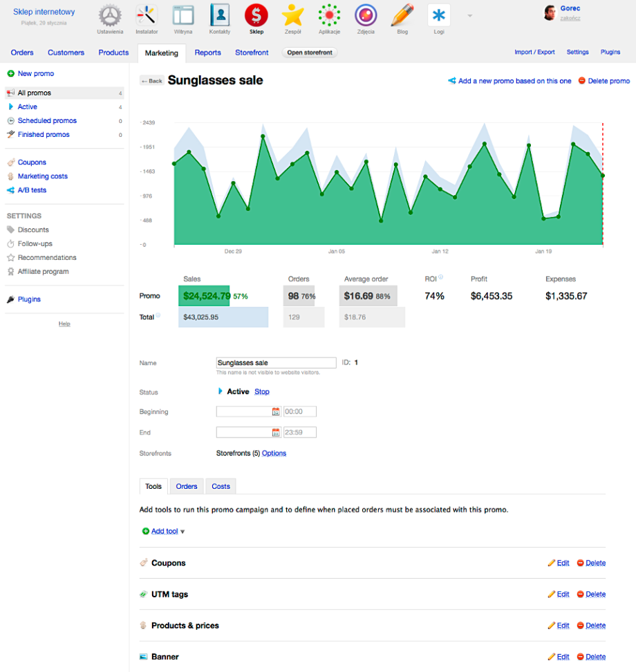
Task: Open the Sklep shop app icon
Action: pyautogui.click(x=256, y=16)
